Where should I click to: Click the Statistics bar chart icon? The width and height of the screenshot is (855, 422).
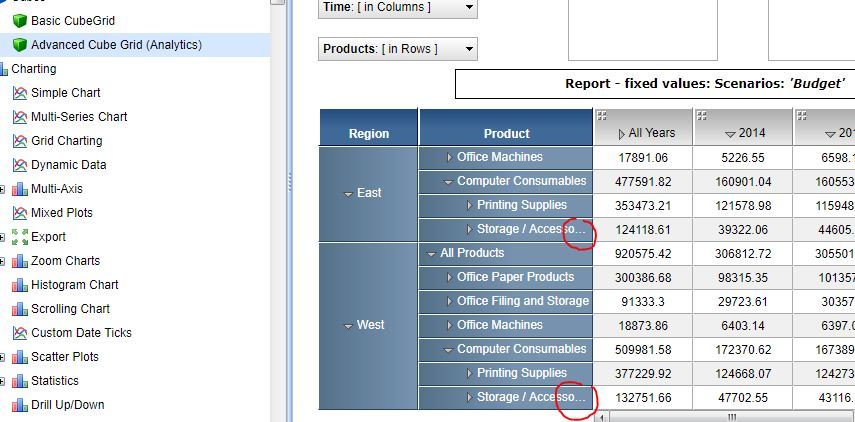[20, 381]
